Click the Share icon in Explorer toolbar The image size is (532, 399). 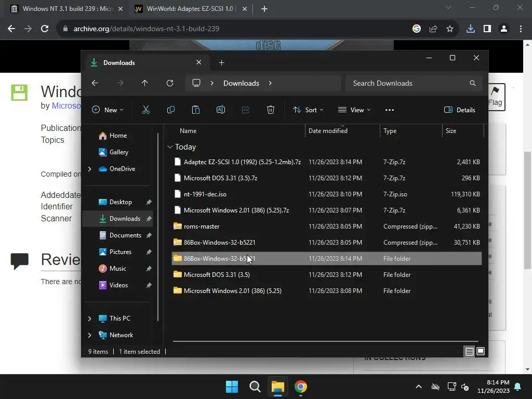click(246, 110)
